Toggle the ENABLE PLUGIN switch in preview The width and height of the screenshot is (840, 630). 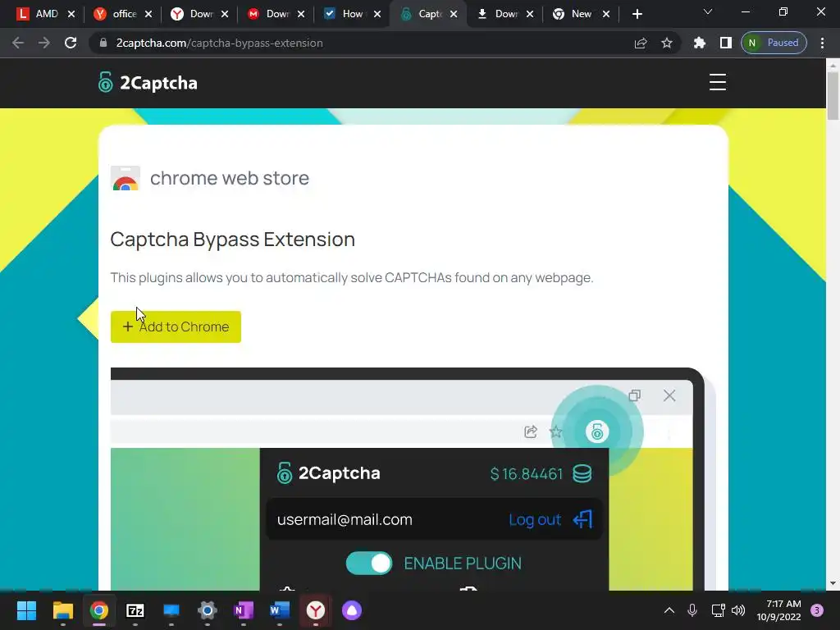tap(368, 563)
